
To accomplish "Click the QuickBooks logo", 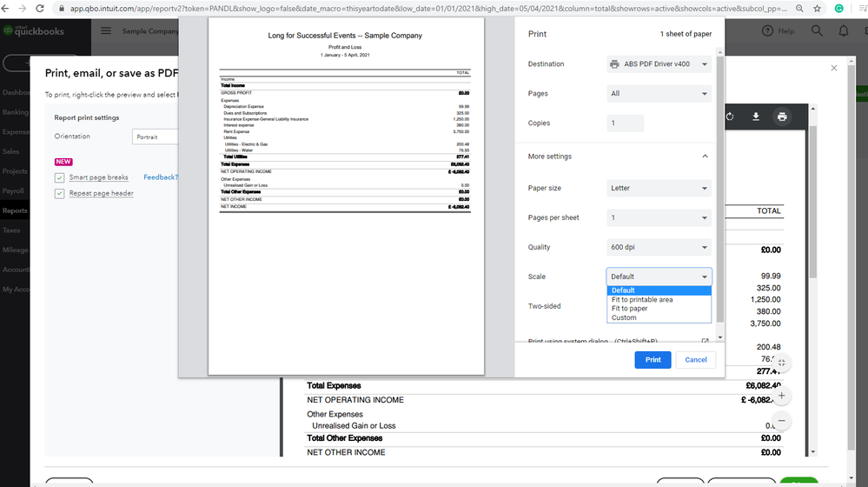I will point(34,31).
